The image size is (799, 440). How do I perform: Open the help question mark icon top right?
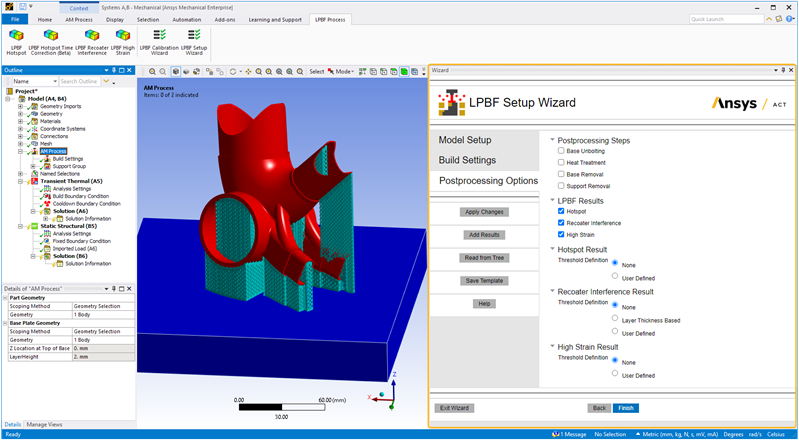tap(789, 19)
